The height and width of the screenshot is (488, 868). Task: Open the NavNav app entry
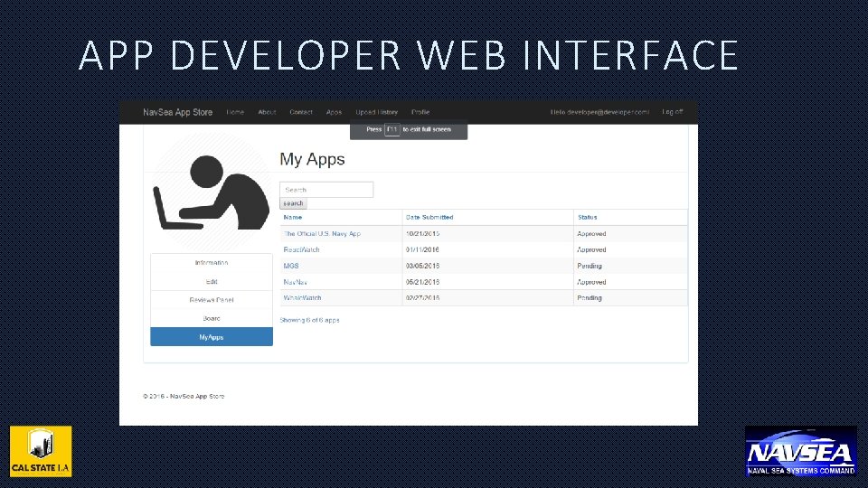coord(295,282)
